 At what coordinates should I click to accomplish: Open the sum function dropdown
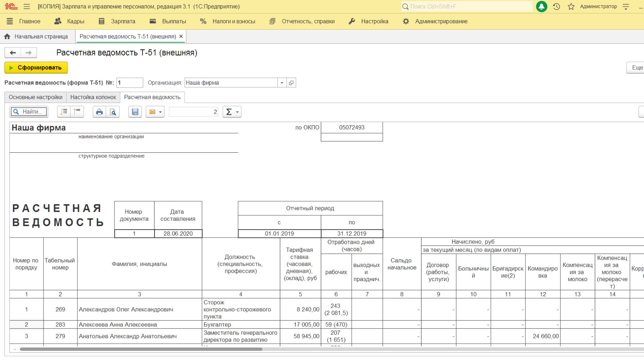pyautogui.click(x=232, y=112)
